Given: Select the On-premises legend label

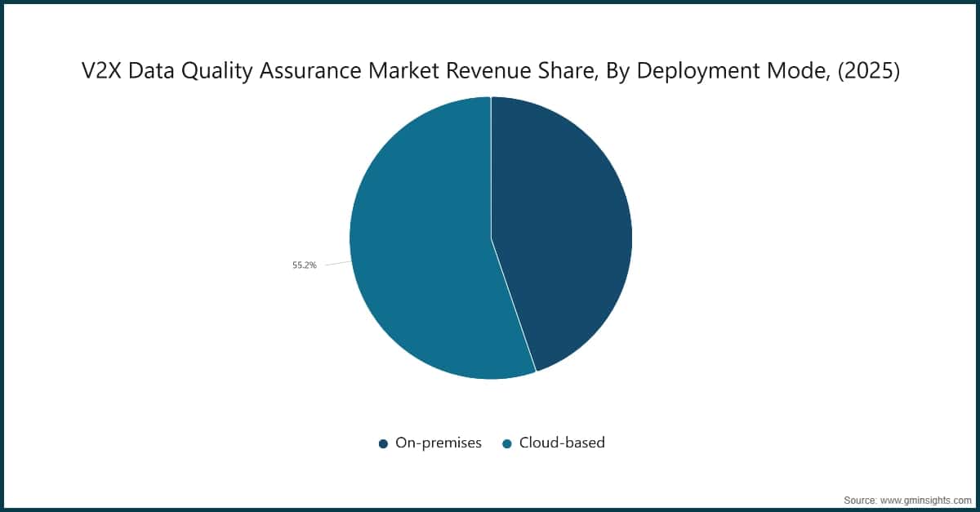Looking at the screenshot, I should 439,443.
